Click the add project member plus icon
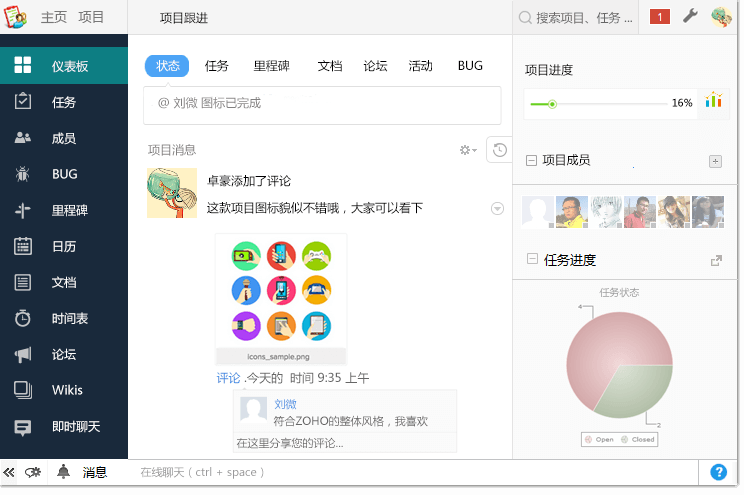Screen dimensions: 744x495 715,161
